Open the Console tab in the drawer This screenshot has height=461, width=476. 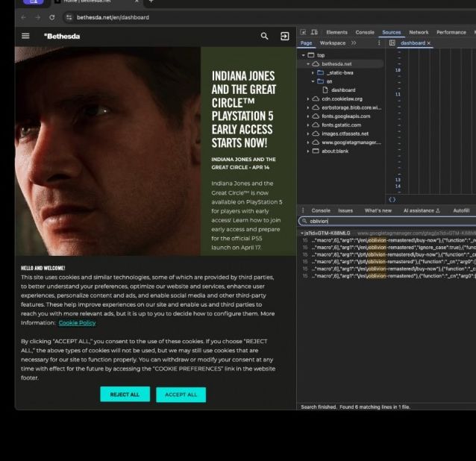click(x=321, y=210)
